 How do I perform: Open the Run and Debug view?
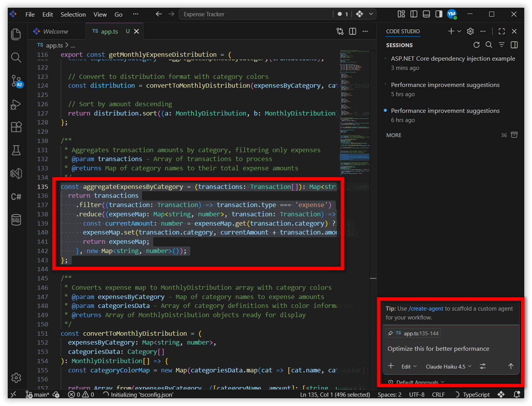[16, 104]
